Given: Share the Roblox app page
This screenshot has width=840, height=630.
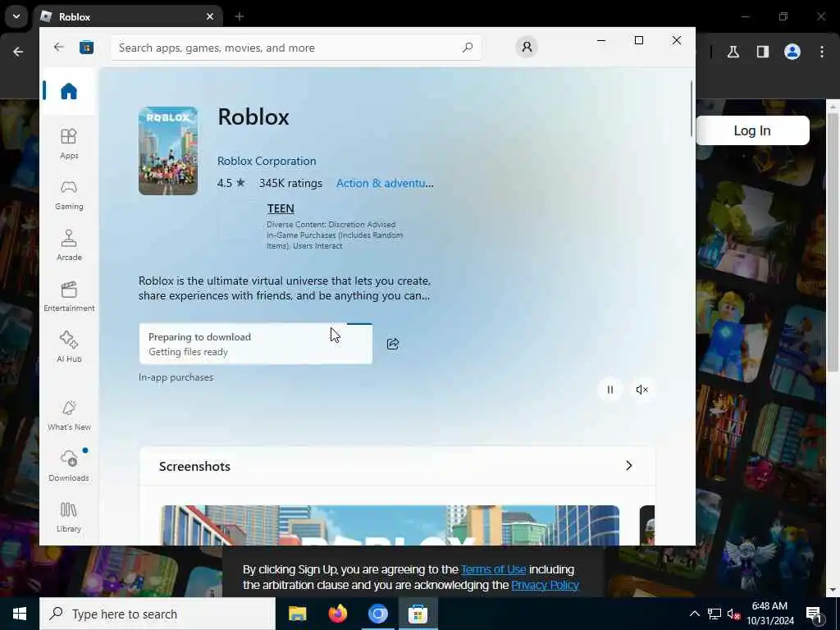Looking at the screenshot, I should click(393, 344).
